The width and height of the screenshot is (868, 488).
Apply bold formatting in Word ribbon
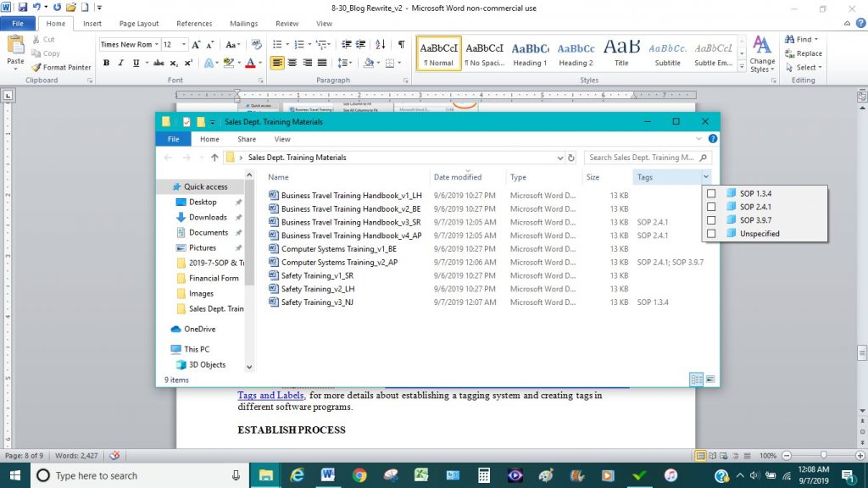pyautogui.click(x=106, y=63)
